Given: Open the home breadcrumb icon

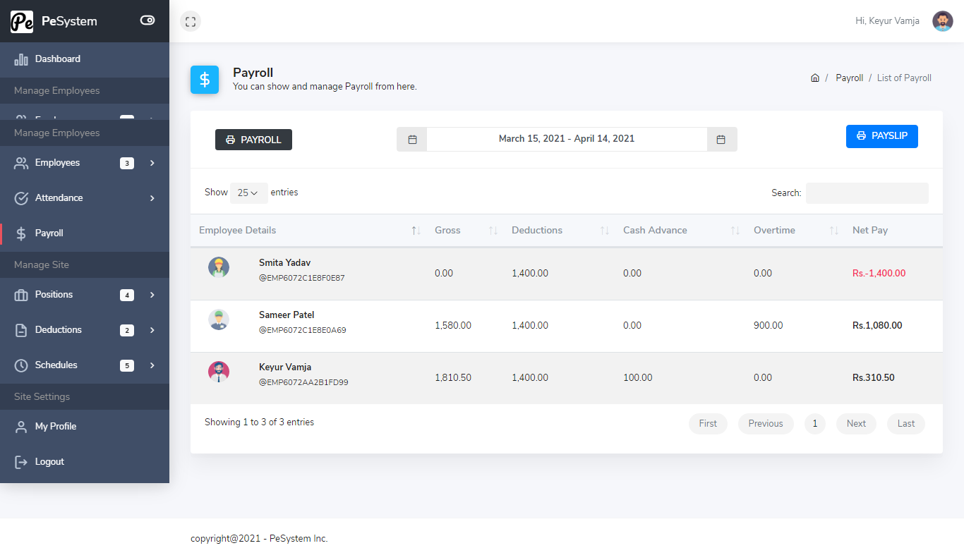Looking at the screenshot, I should coord(815,78).
